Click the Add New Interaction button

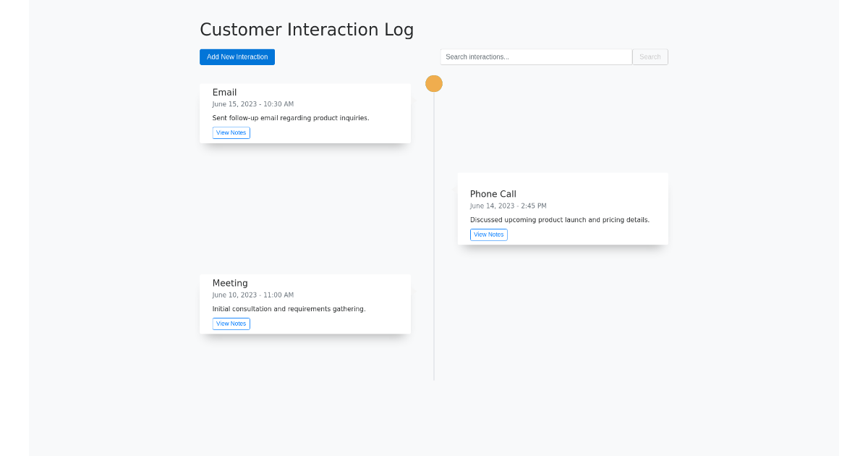[x=237, y=56]
